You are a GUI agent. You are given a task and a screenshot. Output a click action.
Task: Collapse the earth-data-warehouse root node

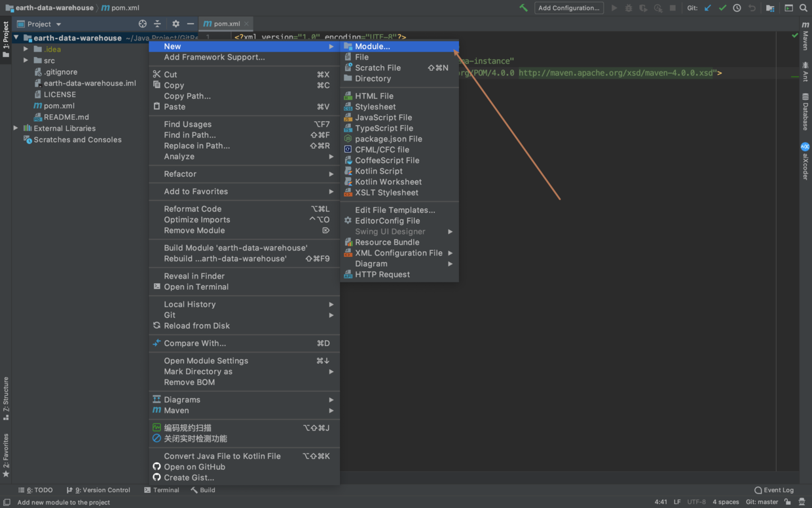pyautogui.click(x=16, y=37)
